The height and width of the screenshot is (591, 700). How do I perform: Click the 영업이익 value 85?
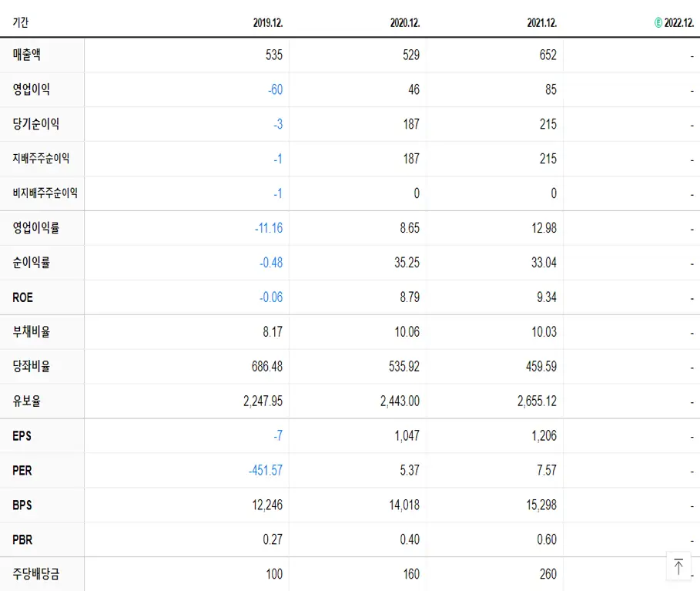551,89
